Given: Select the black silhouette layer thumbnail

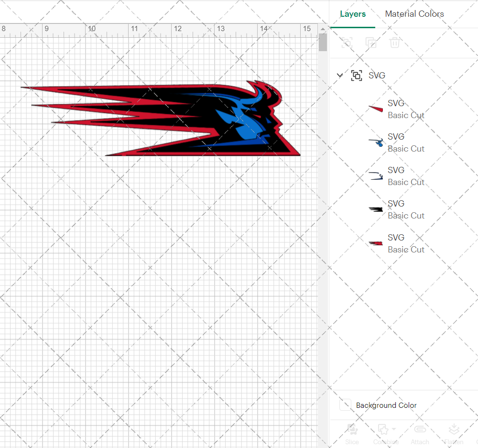Looking at the screenshot, I should pos(376,209).
